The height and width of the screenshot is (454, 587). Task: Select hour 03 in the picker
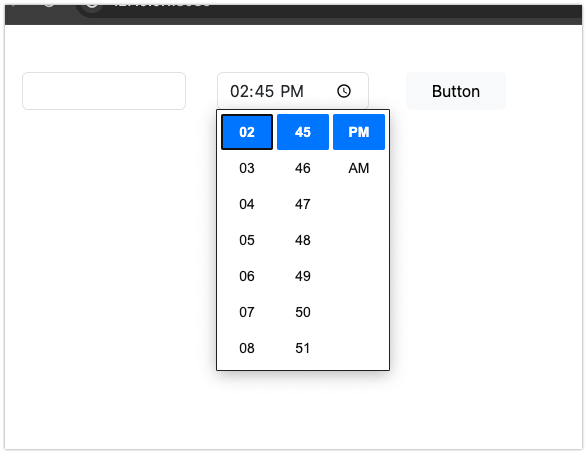point(247,168)
